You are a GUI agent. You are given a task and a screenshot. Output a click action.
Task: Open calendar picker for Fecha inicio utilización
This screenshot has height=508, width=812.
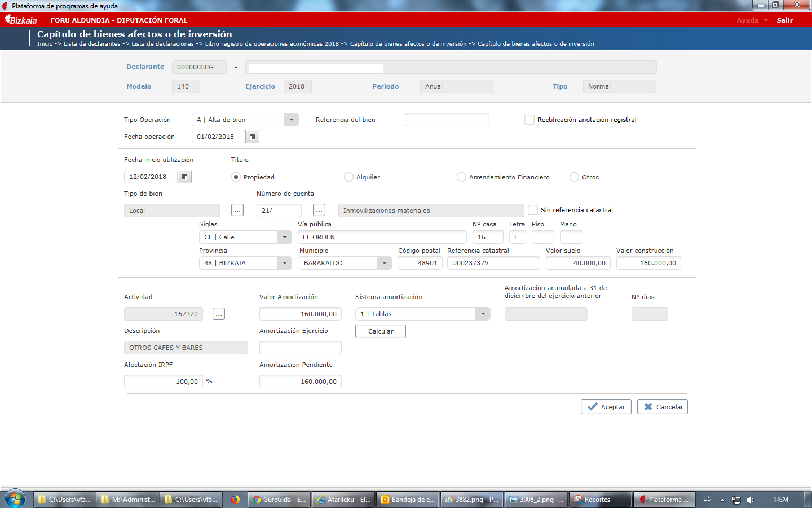(x=184, y=177)
